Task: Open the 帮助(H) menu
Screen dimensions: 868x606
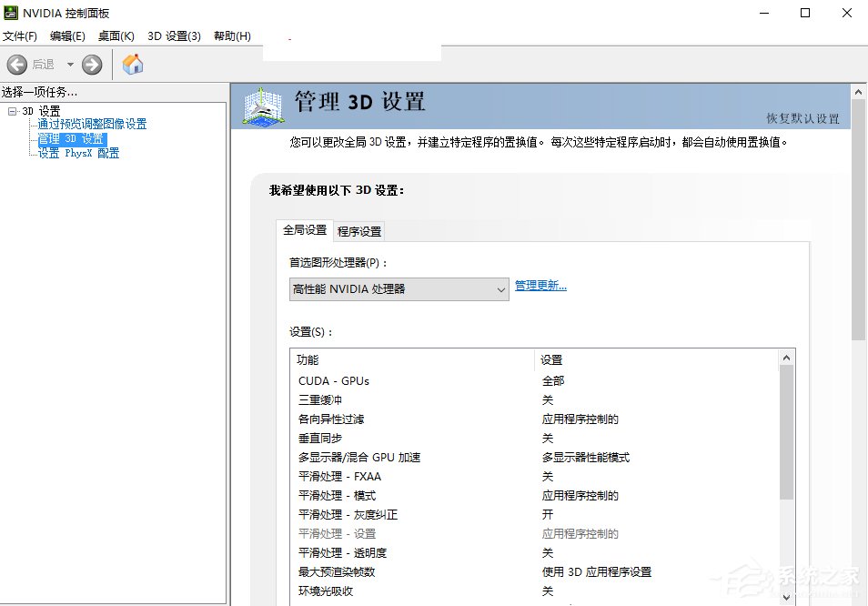Action: coord(232,35)
